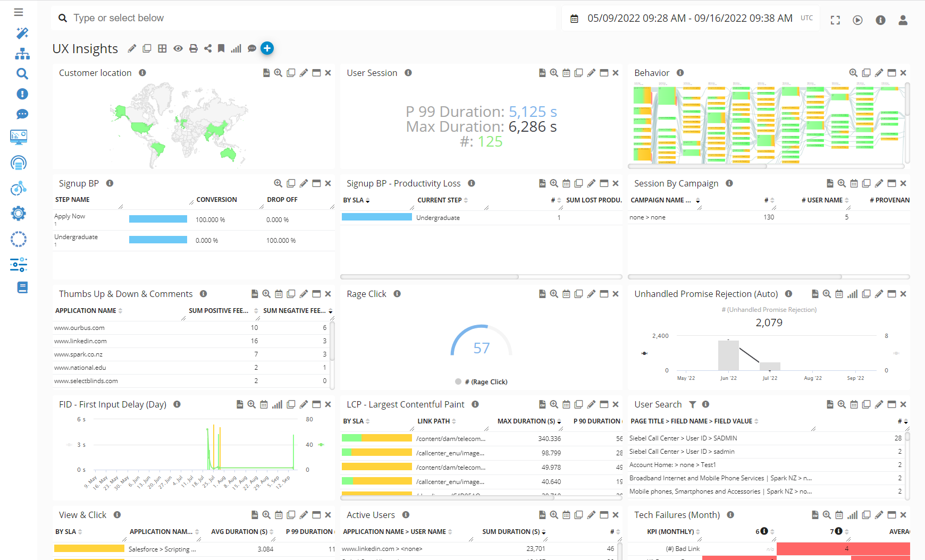Open the alerts exclamation icon in sidebar
This screenshot has width=925, height=560.
point(22,94)
